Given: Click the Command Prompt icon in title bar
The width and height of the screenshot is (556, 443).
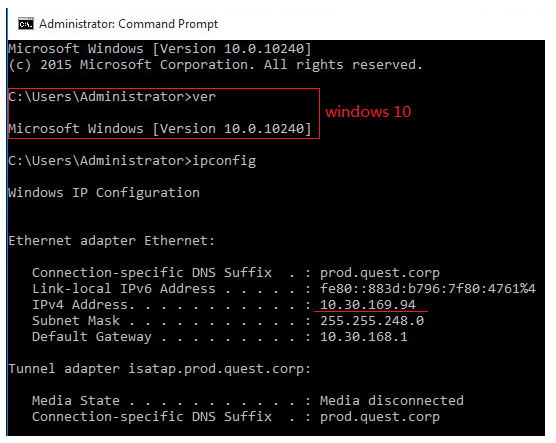Looking at the screenshot, I should pos(26,23).
